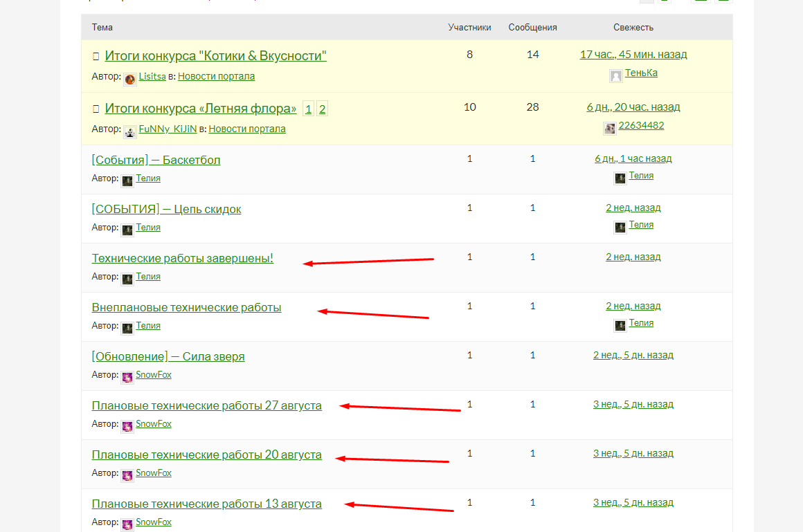
Task: Click ТеньКа's avatar in the freshness column
Action: click(615, 75)
